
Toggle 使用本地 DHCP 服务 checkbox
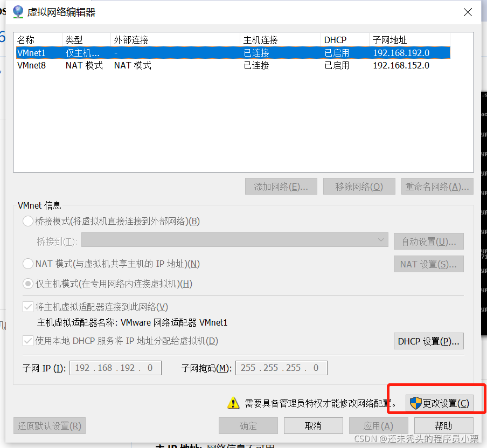[x=28, y=341]
